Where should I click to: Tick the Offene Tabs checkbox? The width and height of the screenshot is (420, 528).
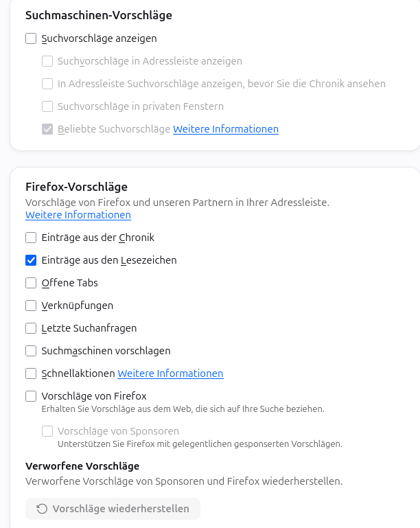click(31, 283)
